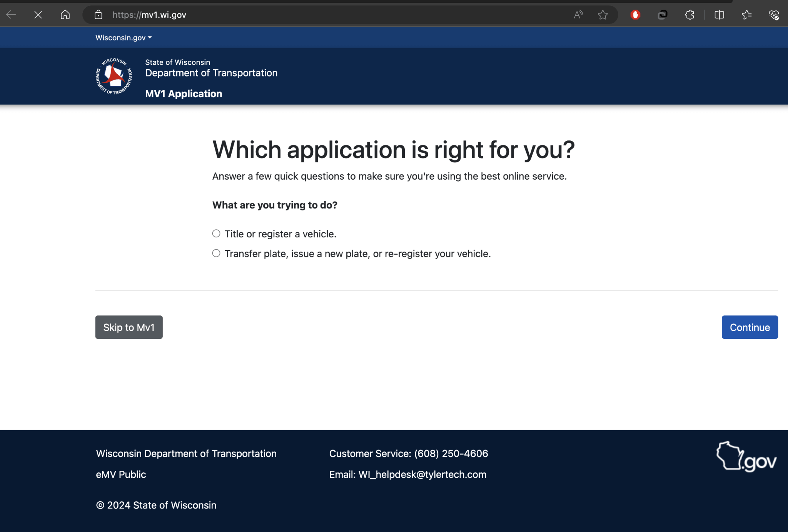
Task: Open the Favorites list icon
Action: point(746,15)
